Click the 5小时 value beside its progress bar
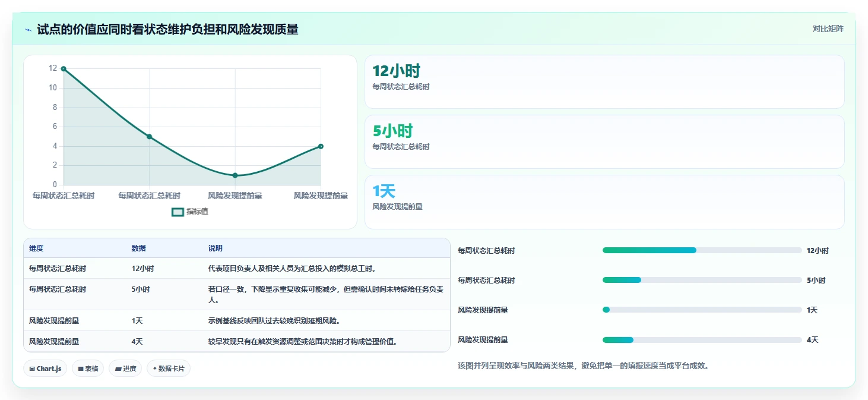The image size is (868, 400). point(816,281)
